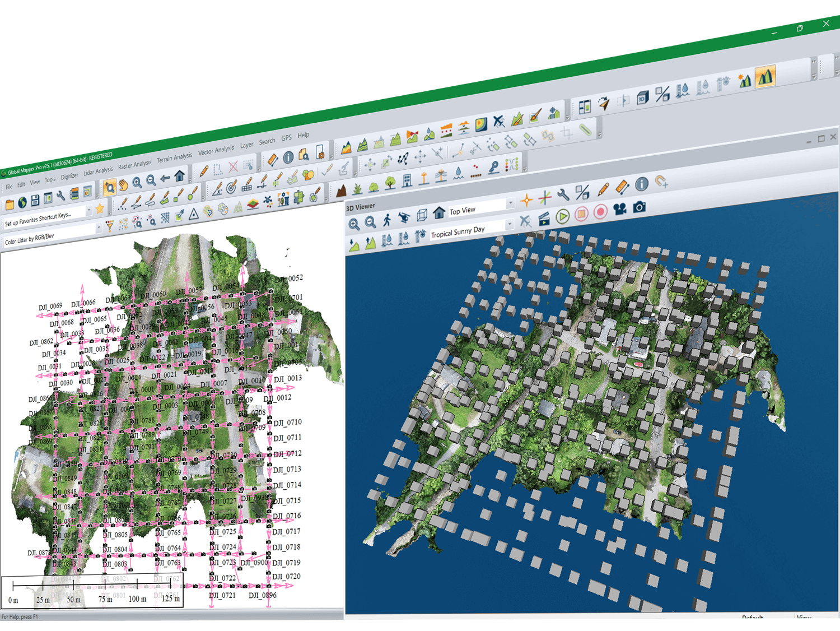Save workspace with the floppy disk icon
Viewport: 840px width, 631px height.
point(35,200)
